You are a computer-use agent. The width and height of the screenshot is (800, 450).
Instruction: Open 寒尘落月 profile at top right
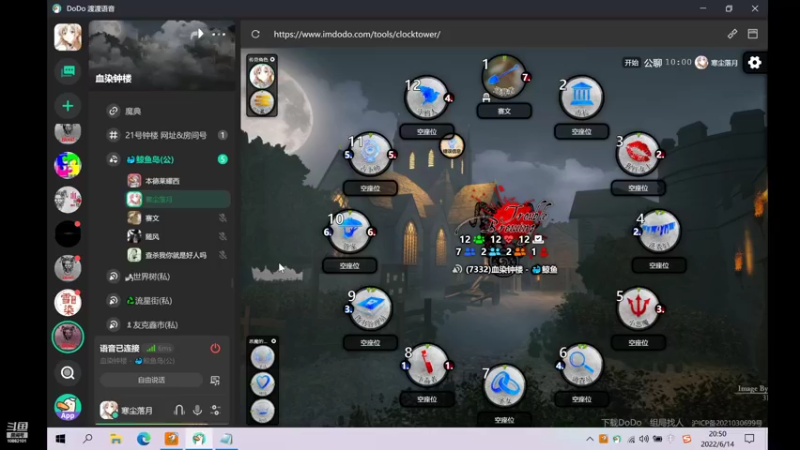point(717,63)
